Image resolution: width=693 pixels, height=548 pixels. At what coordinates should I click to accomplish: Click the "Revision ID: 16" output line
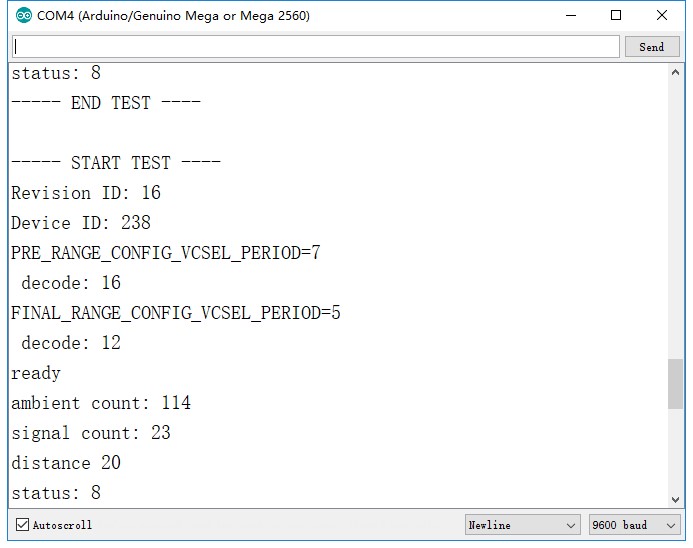[86, 193]
